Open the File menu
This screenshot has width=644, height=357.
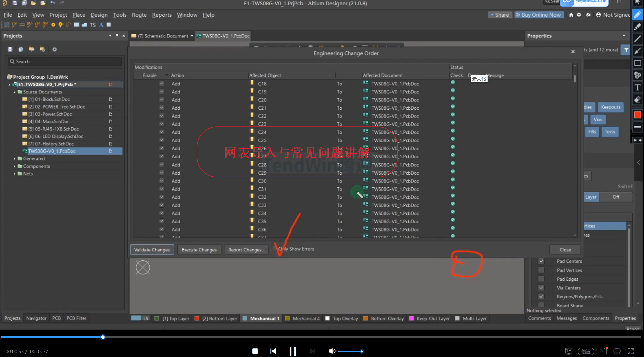pos(8,15)
